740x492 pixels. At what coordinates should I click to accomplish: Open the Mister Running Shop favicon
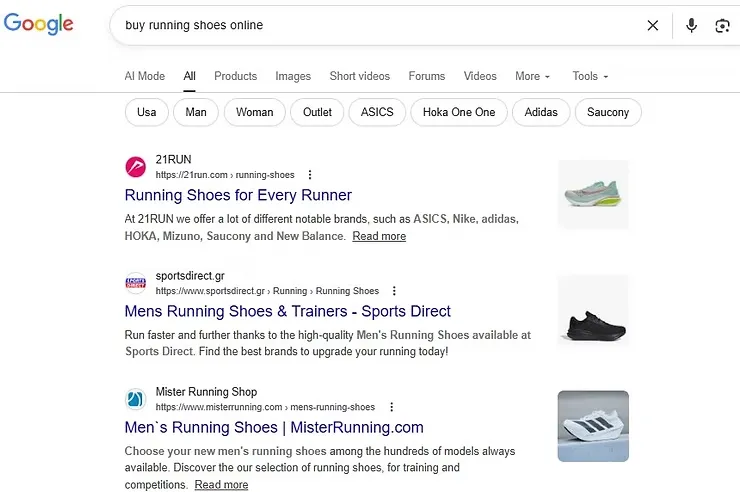(135, 399)
